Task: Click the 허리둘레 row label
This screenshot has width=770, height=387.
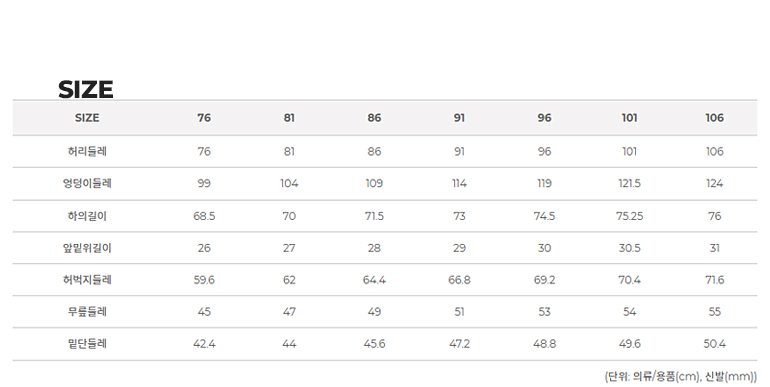Action: click(x=87, y=151)
